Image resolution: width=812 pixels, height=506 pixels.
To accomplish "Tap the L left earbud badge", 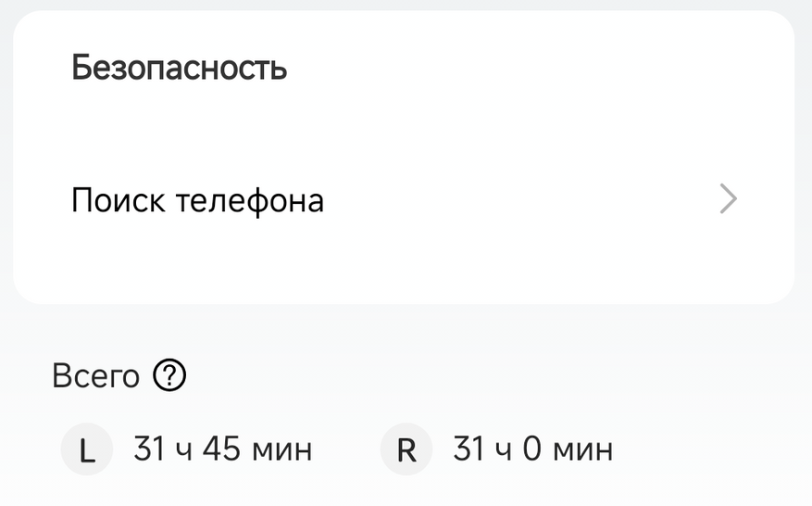I will (x=87, y=450).
